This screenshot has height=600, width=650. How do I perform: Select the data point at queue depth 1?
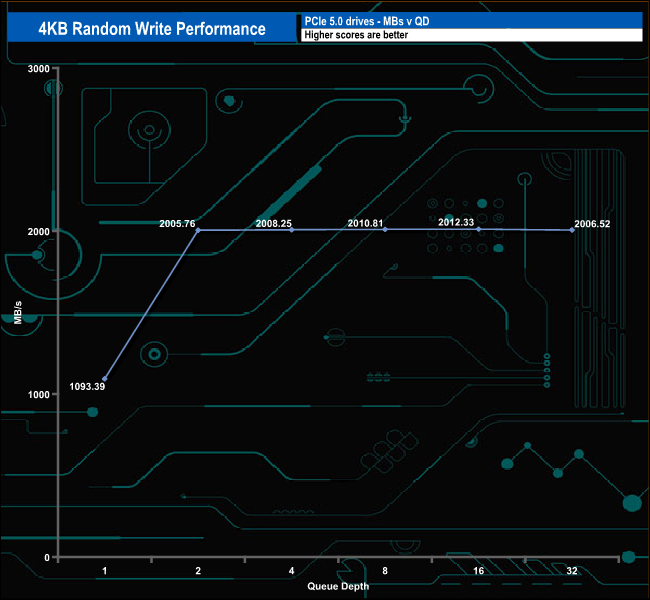(104, 379)
